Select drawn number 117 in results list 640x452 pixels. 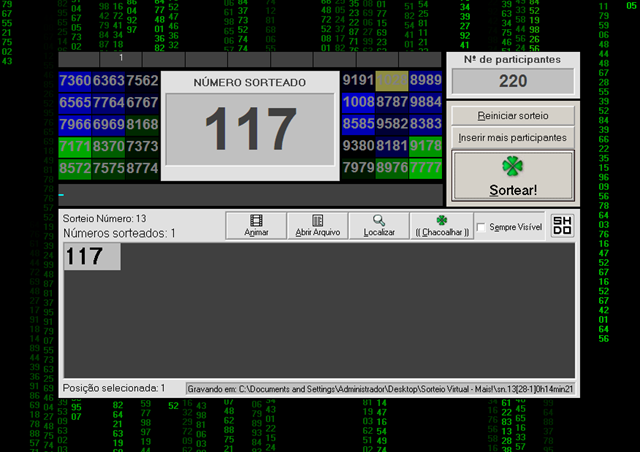(92, 256)
